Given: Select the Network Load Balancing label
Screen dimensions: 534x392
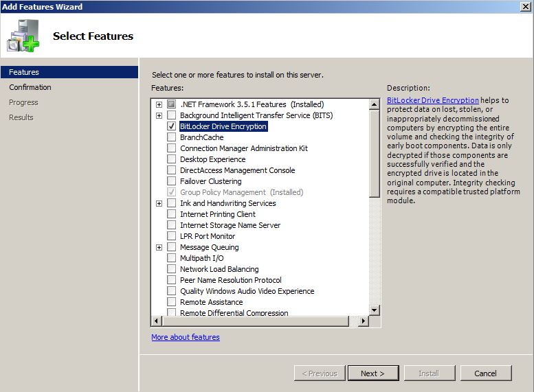Looking at the screenshot, I should pyautogui.click(x=220, y=269).
